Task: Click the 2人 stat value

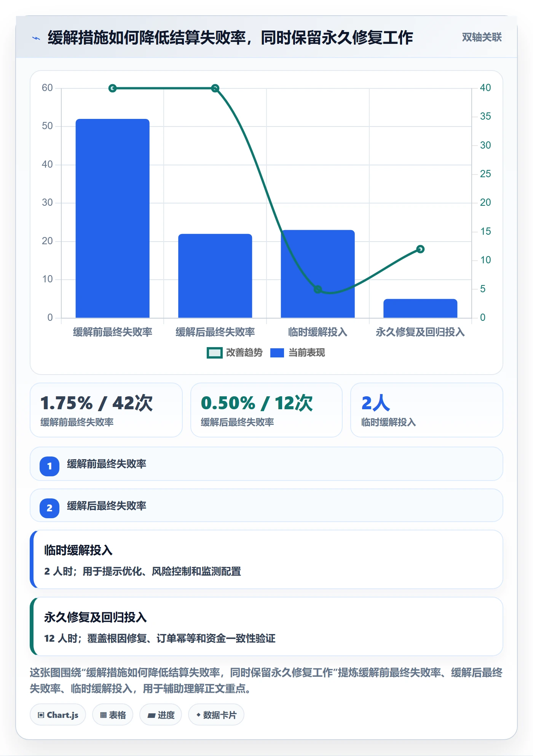Action: 376,403
